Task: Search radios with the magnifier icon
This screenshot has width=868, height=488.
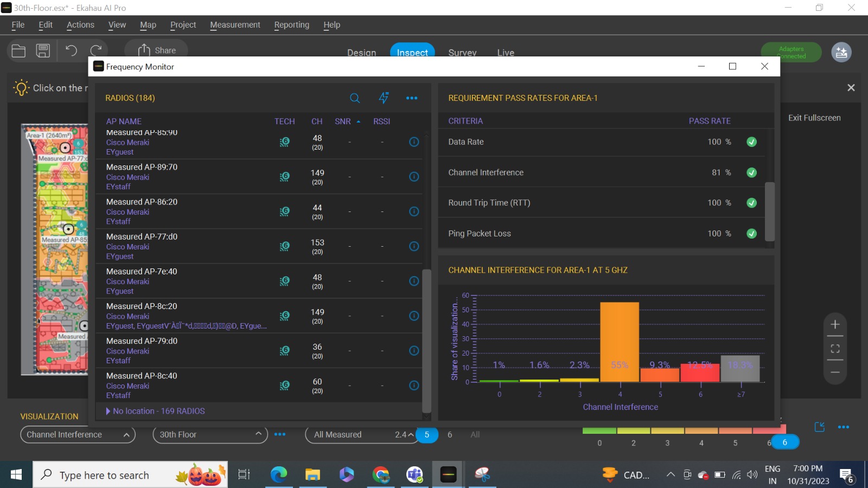Action: pyautogui.click(x=355, y=98)
